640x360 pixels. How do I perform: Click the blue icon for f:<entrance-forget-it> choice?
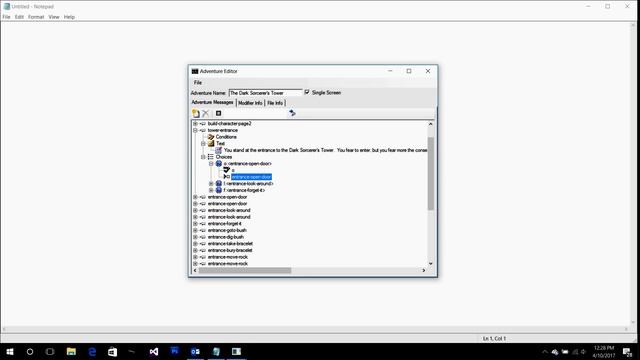click(219, 190)
